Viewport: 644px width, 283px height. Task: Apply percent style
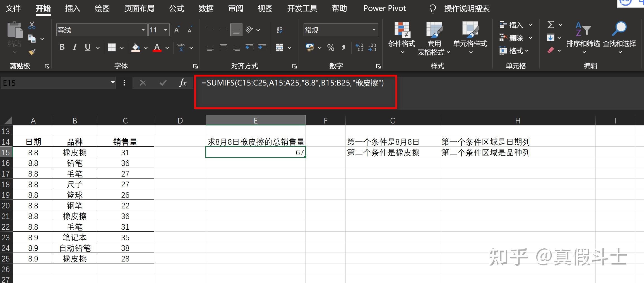pyautogui.click(x=331, y=47)
